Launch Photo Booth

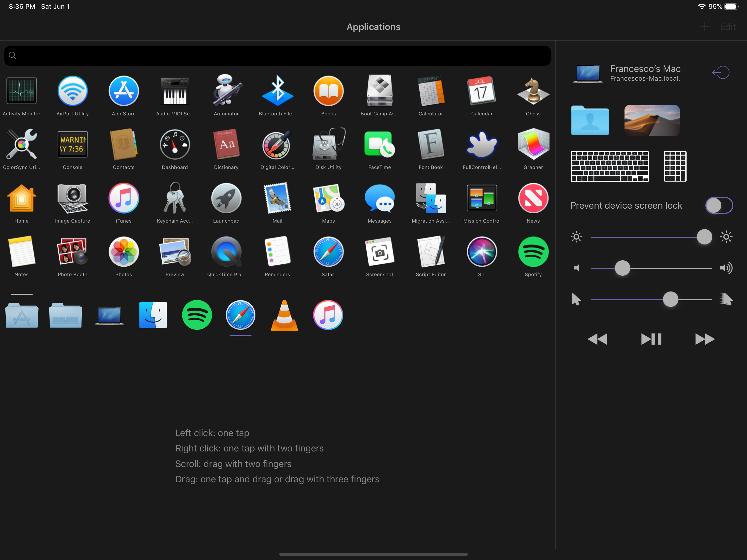tap(73, 252)
